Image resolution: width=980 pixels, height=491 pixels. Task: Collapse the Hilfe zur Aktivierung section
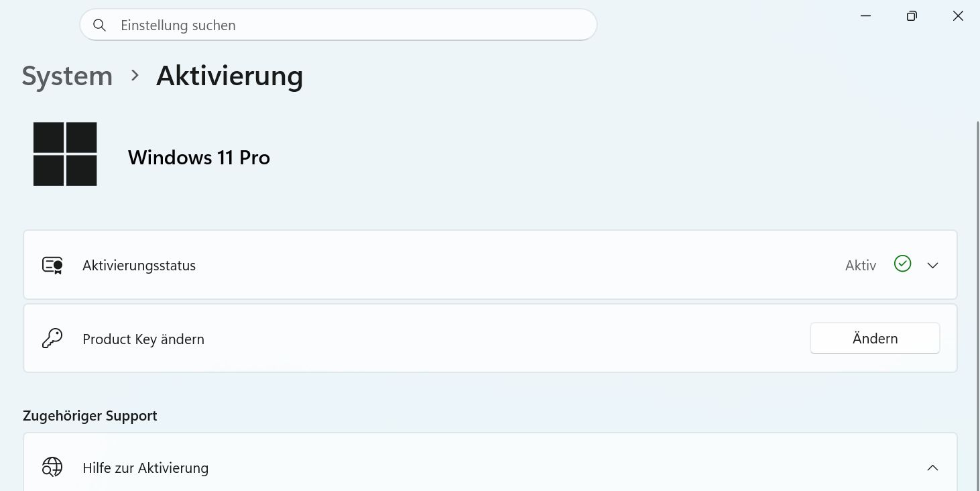click(932, 468)
